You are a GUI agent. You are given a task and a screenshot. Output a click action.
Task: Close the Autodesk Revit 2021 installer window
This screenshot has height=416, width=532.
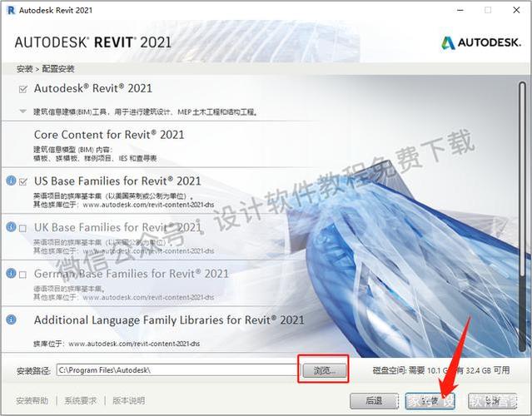[x=516, y=10]
